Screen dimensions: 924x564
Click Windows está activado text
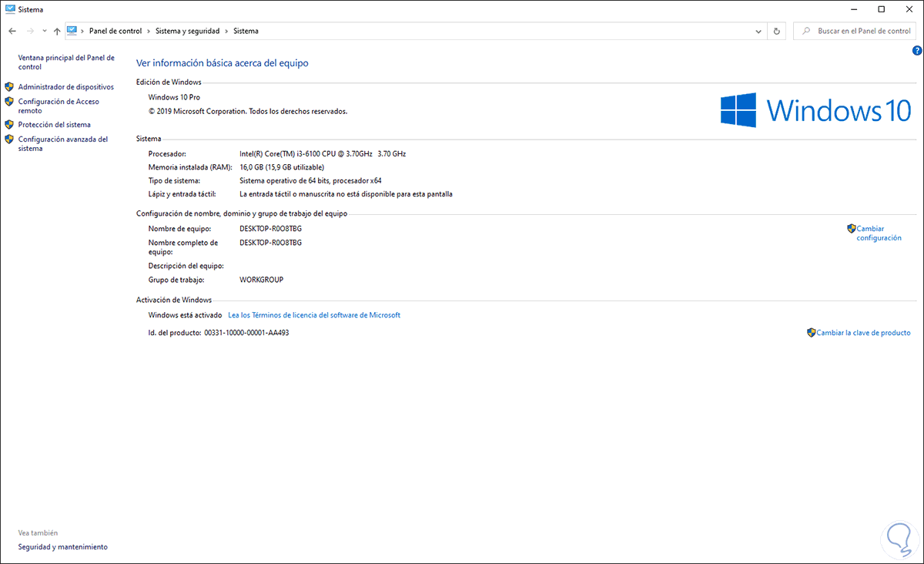tap(185, 315)
